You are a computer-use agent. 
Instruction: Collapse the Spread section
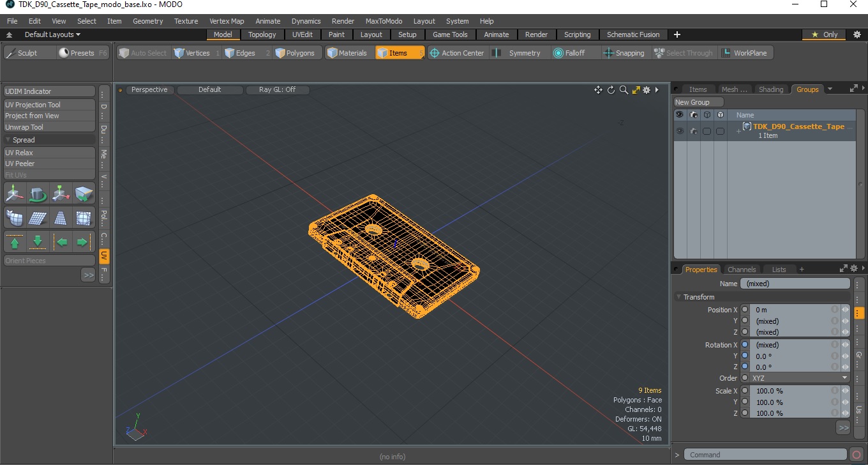[x=8, y=140]
